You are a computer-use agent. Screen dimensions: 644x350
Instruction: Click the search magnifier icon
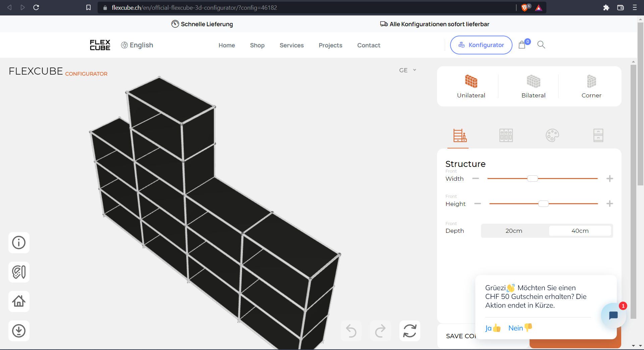click(x=541, y=45)
